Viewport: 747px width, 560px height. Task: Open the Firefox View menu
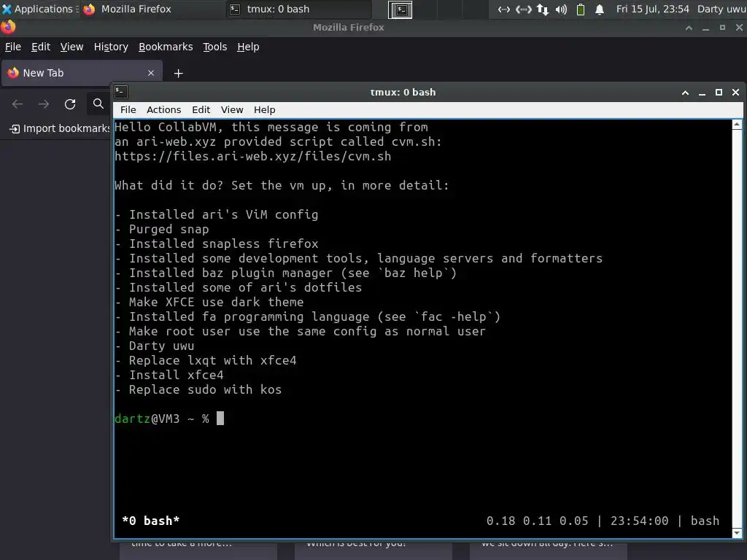tap(71, 47)
